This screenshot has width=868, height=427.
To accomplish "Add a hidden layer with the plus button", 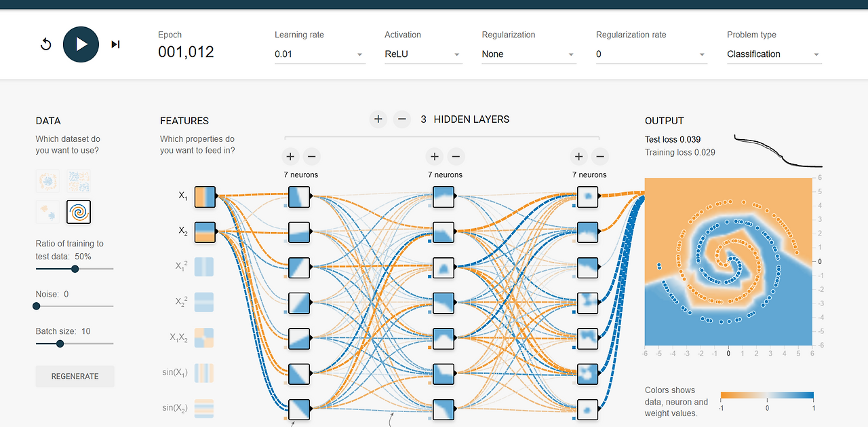I will tap(378, 119).
